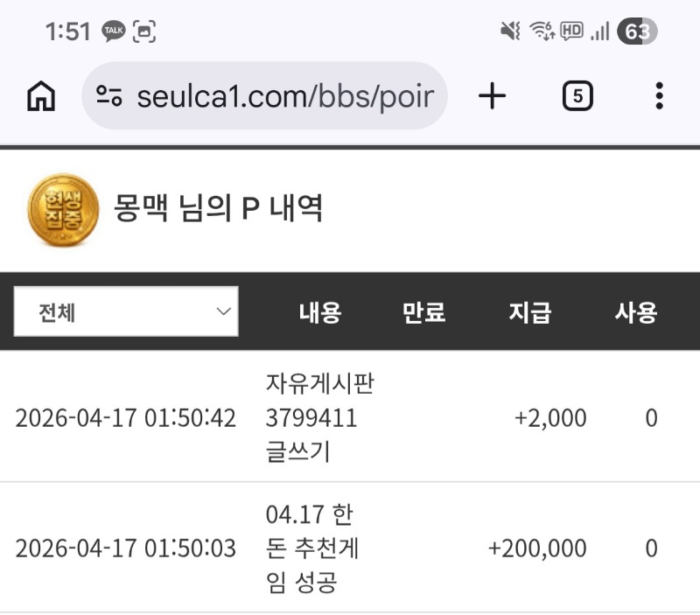Tap the battery indicator showing 63
Screen dimensions: 700x615
[637, 32]
